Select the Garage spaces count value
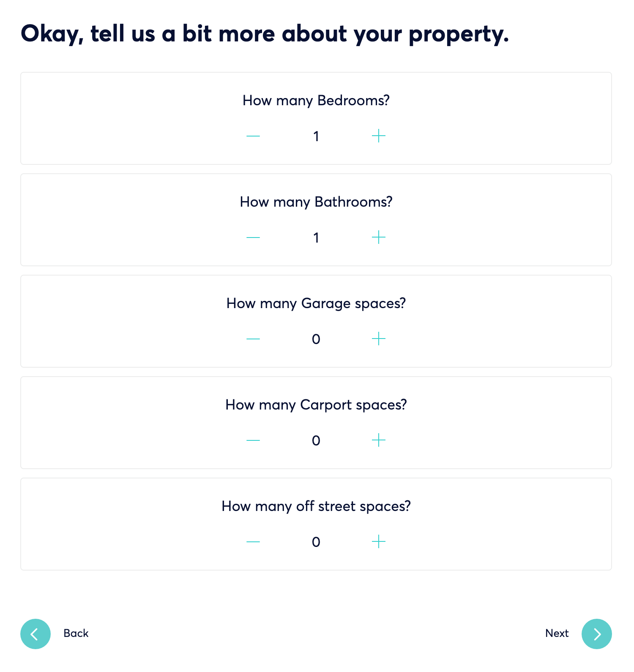The width and height of the screenshot is (634, 672). coord(316,339)
